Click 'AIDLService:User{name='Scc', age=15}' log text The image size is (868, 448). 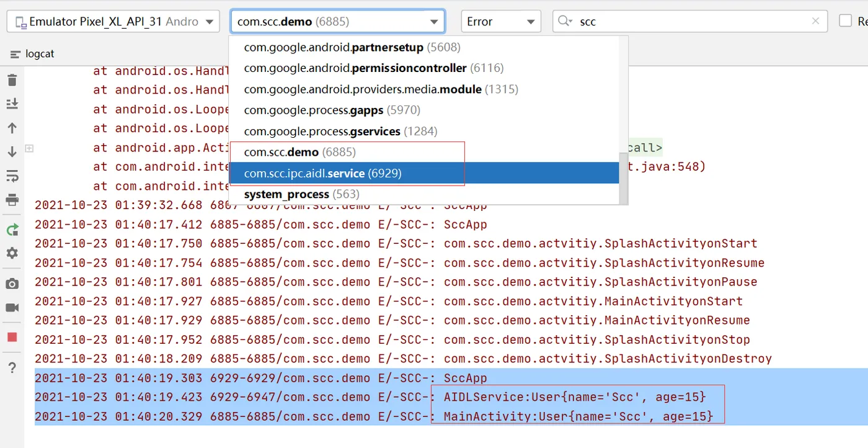(575, 397)
